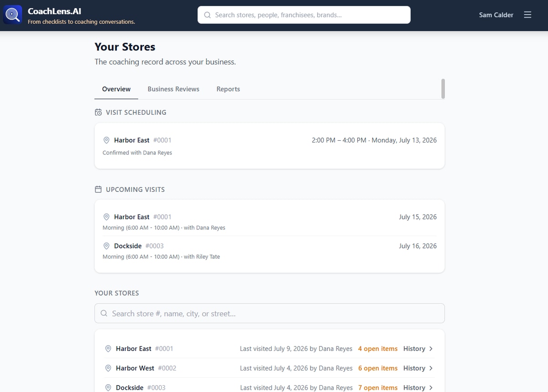Open the hamburger menu next to Sam Calder
Image resolution: width=548 pixels, height=392 pixels.
(x=527, y=15)
